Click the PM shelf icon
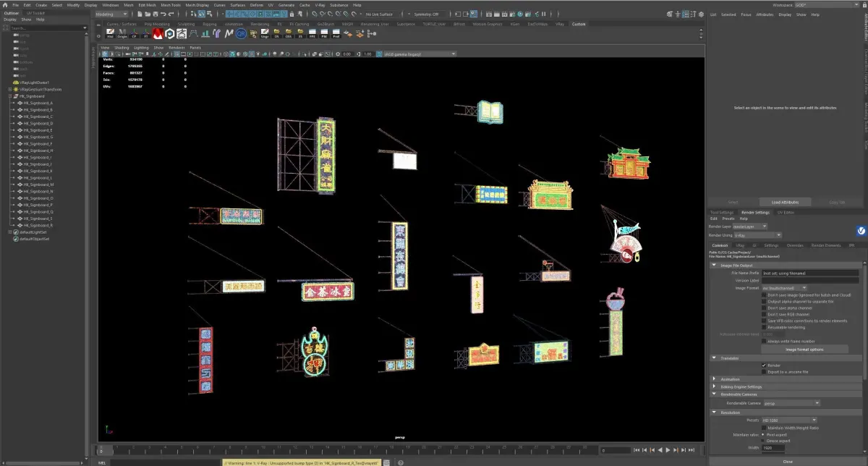This screenshot has height=466, width=868. 324,33
